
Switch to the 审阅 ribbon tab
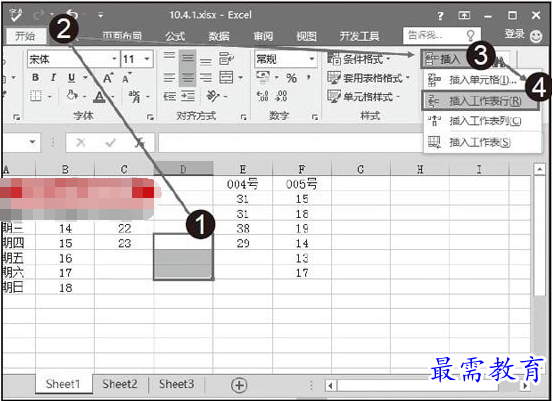263,36
